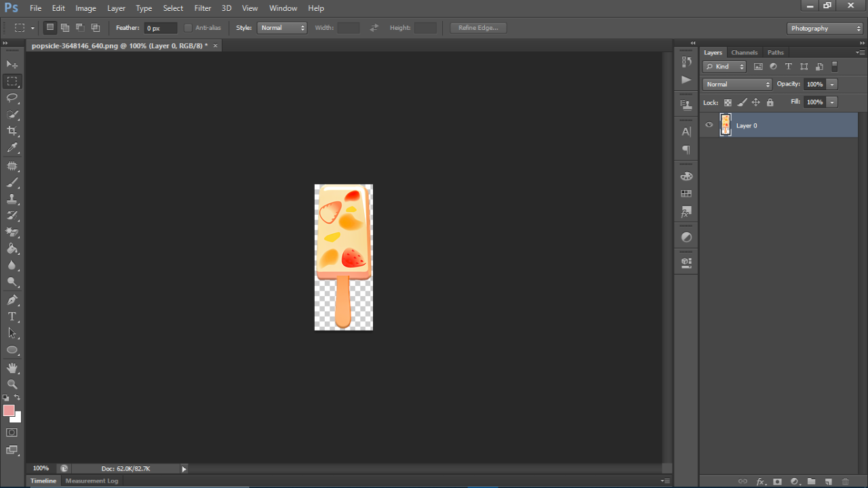Viewport: 868px width, 488px height.
Task: Switch to the Paths tab
Action: pyautogui.click(x=776, y=52)
